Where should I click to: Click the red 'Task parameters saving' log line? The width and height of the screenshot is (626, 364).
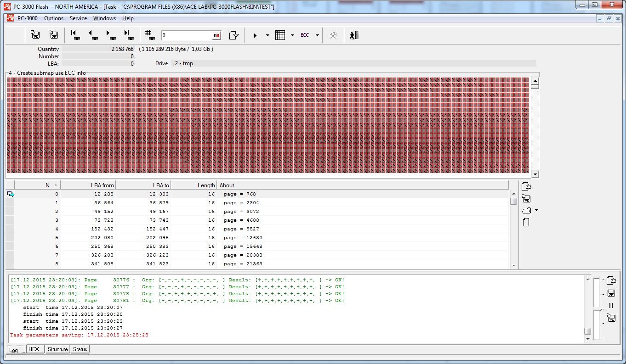click(79, 335)
